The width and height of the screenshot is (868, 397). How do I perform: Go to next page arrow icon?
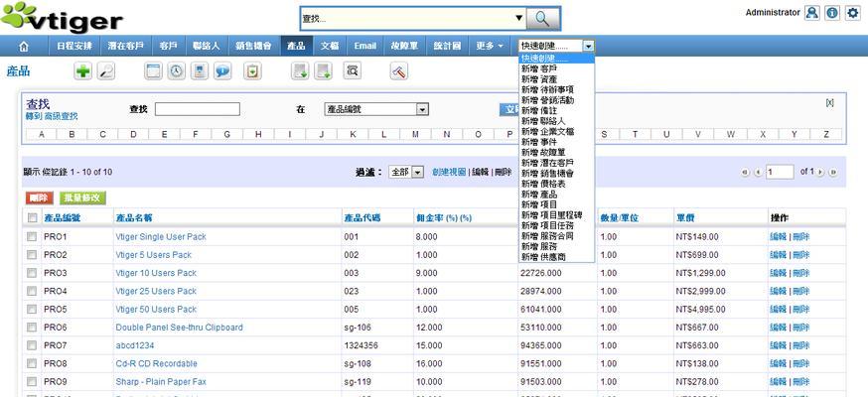pyautogui.click(x=820, y=173)
